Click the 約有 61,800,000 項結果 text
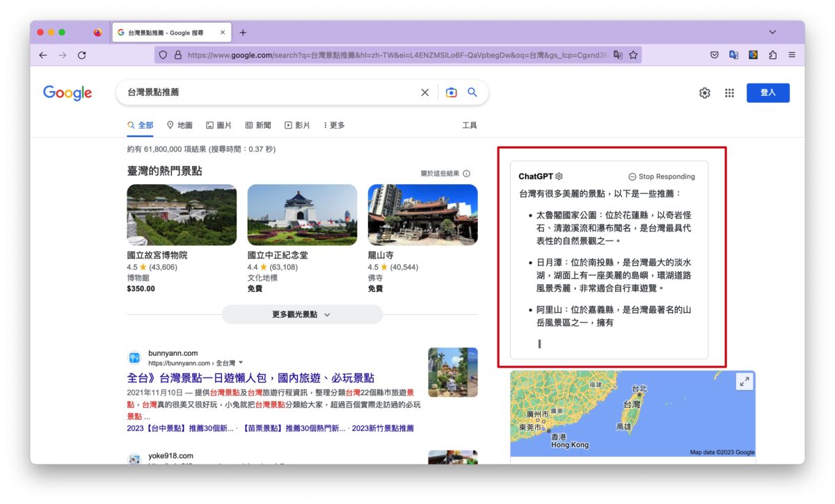 click(x=201, y=149)
